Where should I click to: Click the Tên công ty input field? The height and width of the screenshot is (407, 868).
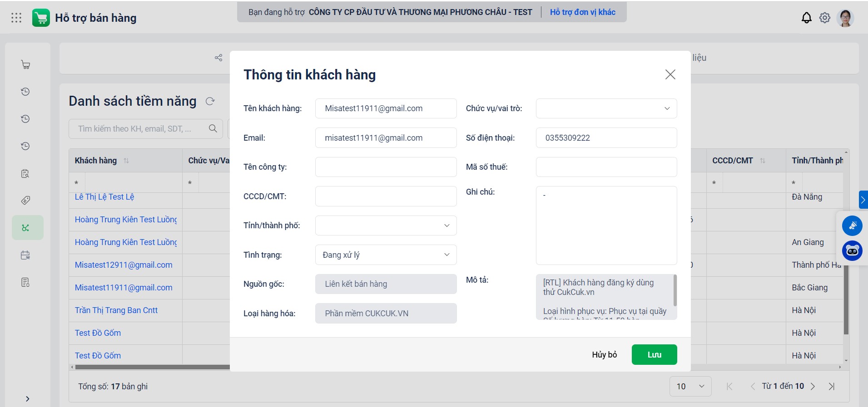(x=386, y=167)
